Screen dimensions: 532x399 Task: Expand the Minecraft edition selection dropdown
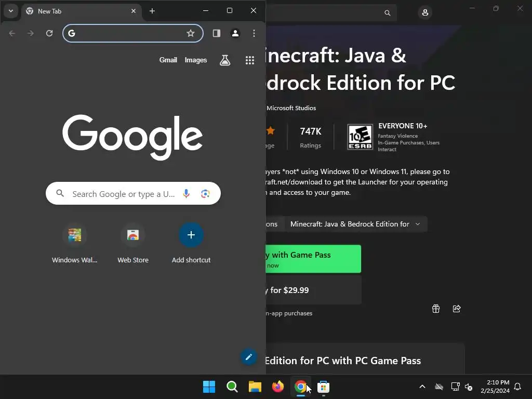coord(355,224)
